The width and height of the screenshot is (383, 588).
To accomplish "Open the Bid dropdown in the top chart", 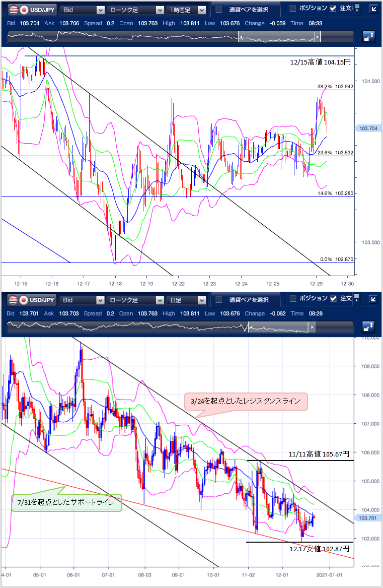I will click(83, 10).
